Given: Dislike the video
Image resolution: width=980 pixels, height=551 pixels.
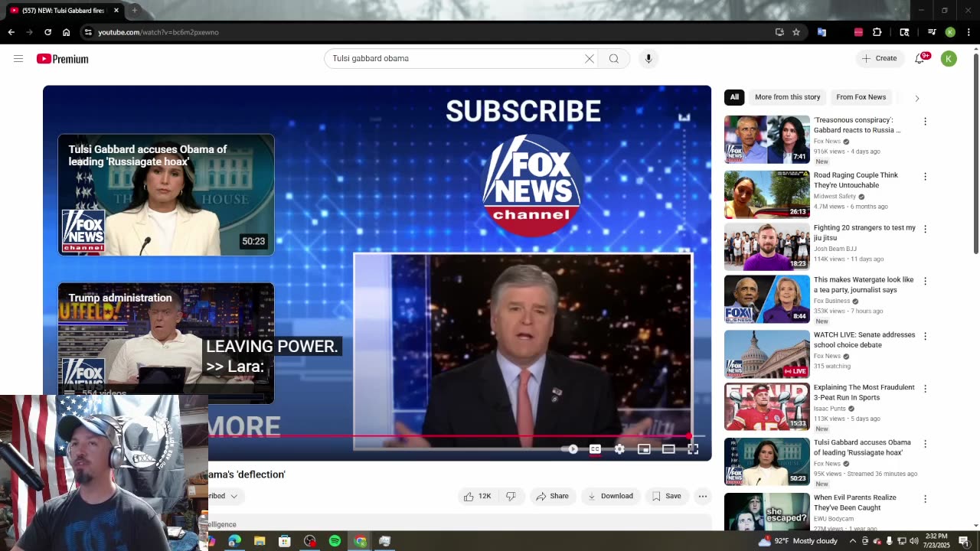Looking at the screenshot, I should (511, 496).
